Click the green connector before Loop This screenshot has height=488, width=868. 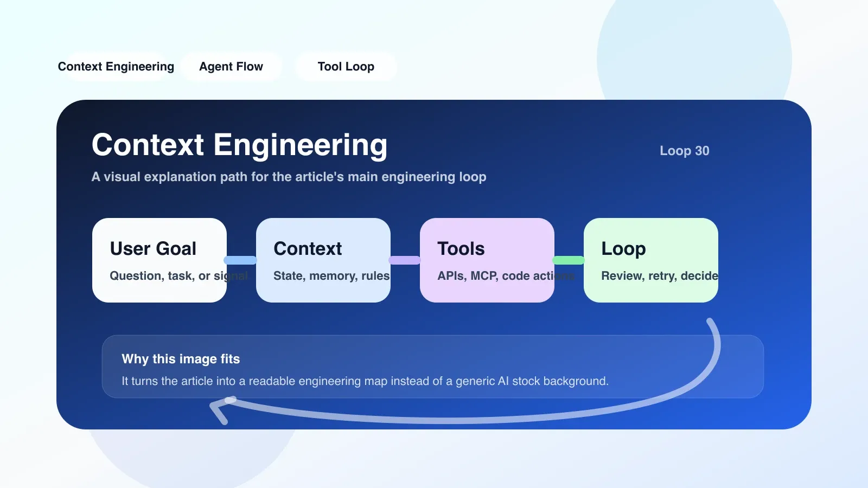coord(569,260)
